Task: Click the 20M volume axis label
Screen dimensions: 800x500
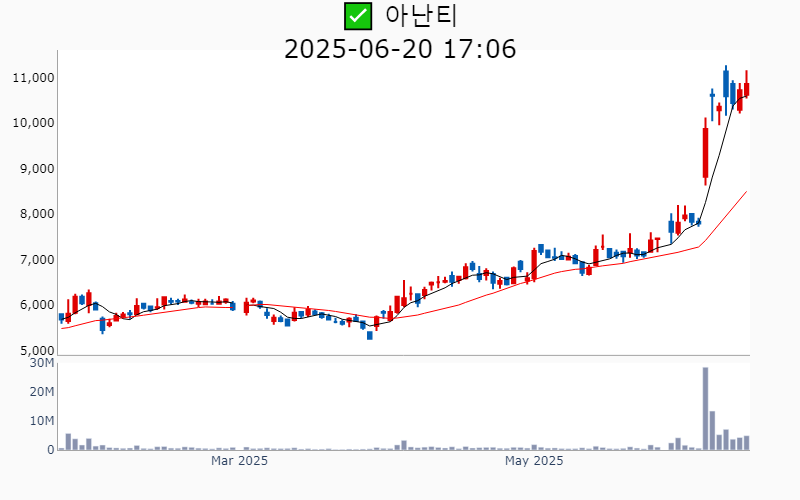Action: pyautogui.click(x=42, y=392)
